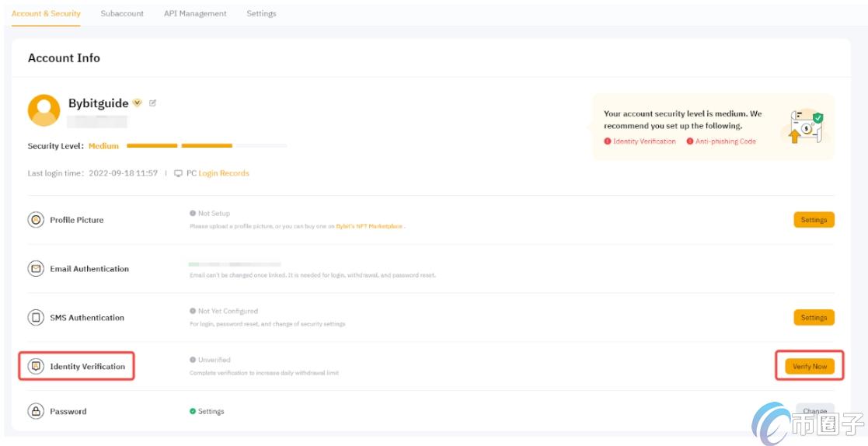Click the Verify Now button

pos(809,366)
